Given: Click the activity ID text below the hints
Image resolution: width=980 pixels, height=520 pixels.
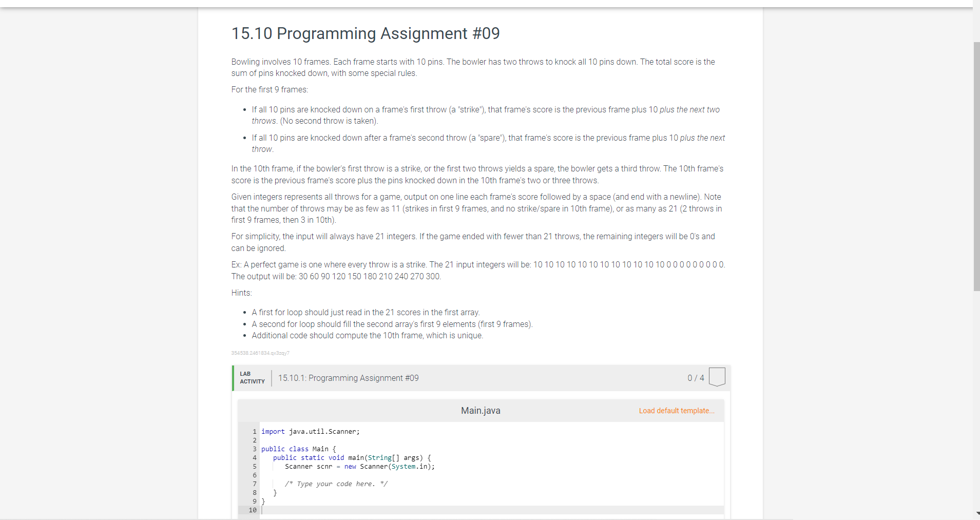Looking at the screenshot, I should [x=260, y=353].
